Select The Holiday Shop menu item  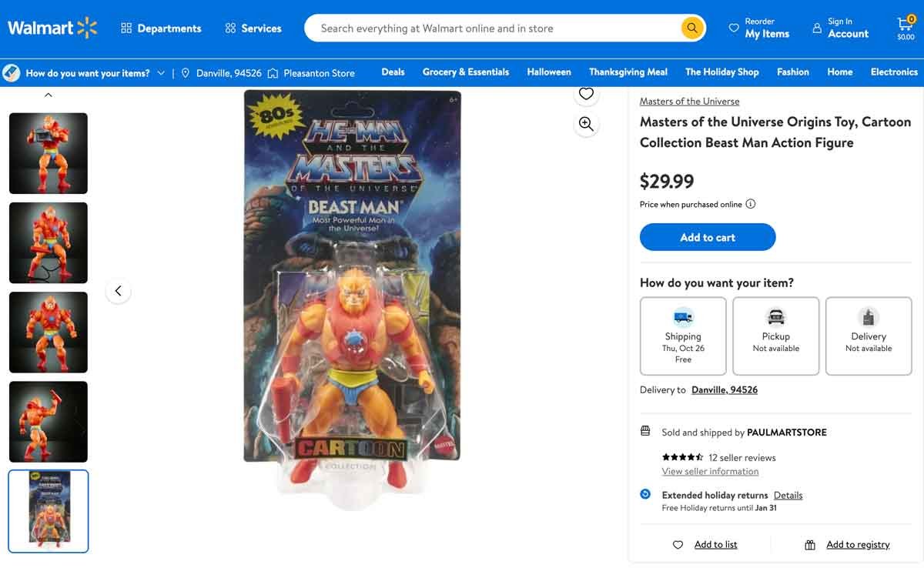tap(721, 72)
